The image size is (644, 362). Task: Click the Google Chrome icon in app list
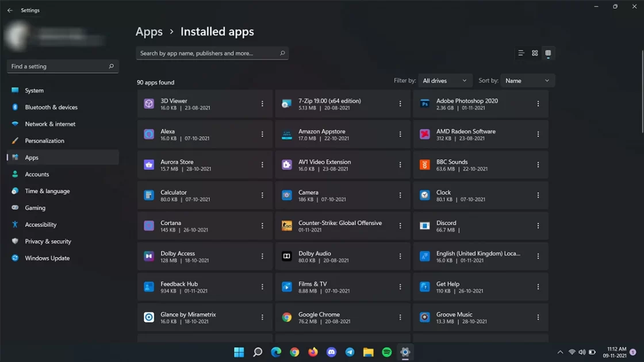[286, 317]
